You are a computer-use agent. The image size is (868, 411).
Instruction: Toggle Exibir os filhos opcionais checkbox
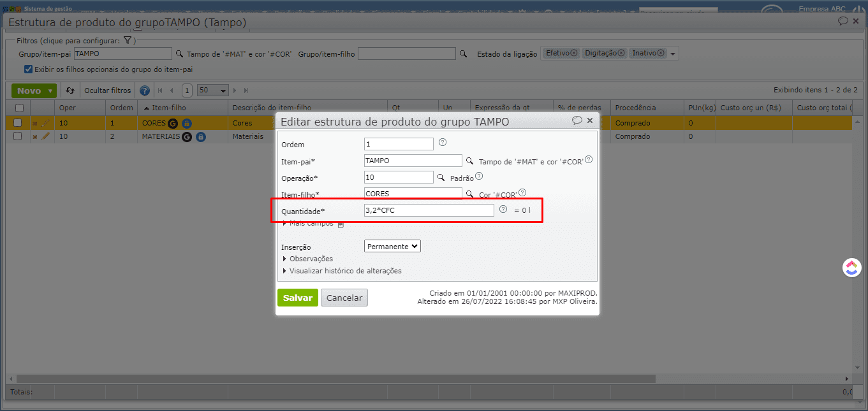28,69
